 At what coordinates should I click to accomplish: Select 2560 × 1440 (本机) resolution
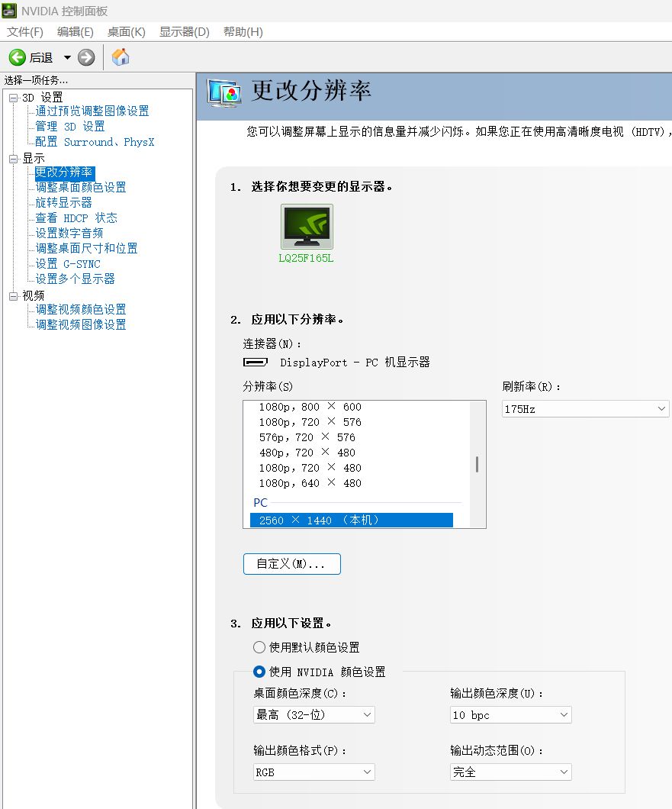(351, 520)
